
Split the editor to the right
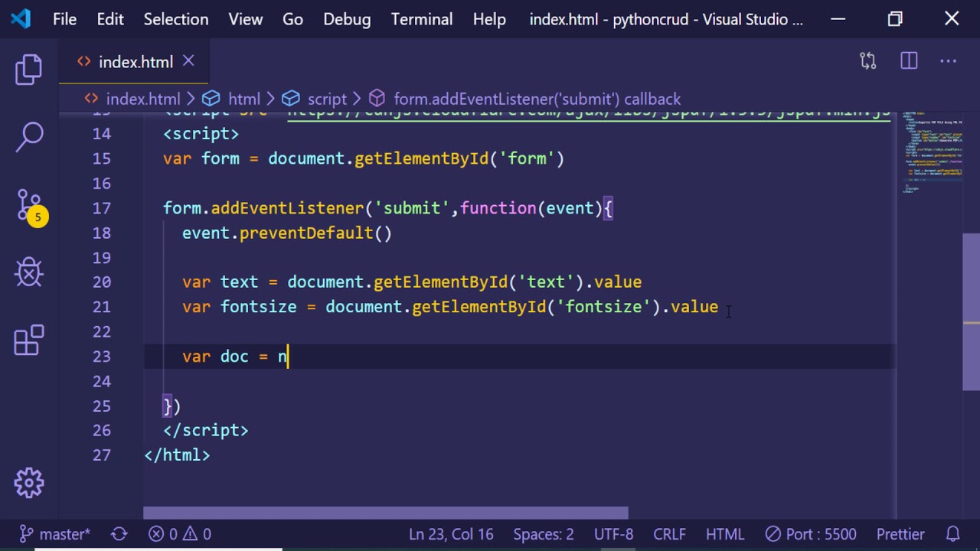point(909,61)
